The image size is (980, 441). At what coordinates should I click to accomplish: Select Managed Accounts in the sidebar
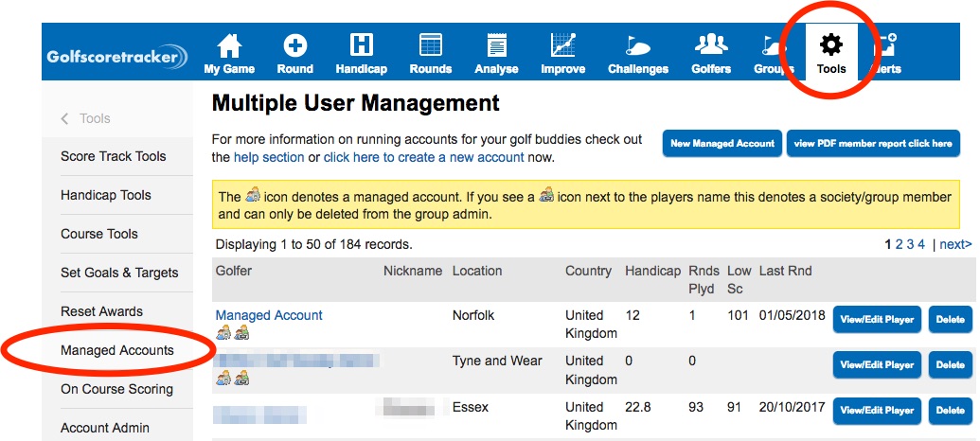coord(117,350)
